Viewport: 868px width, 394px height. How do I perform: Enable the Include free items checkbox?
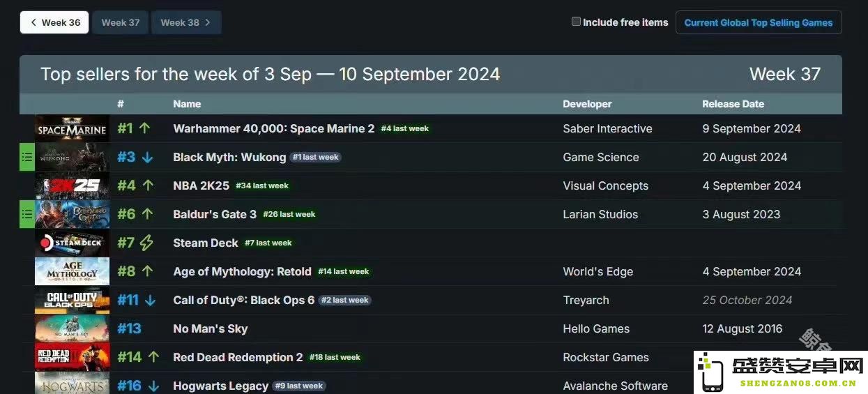pyautogui.click(x=576, y=22)
